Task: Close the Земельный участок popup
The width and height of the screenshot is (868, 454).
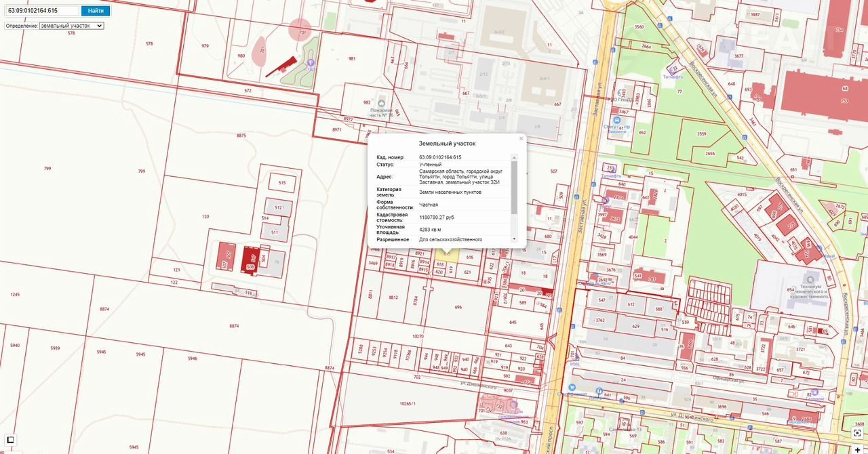Action: (x=521, y=138)
